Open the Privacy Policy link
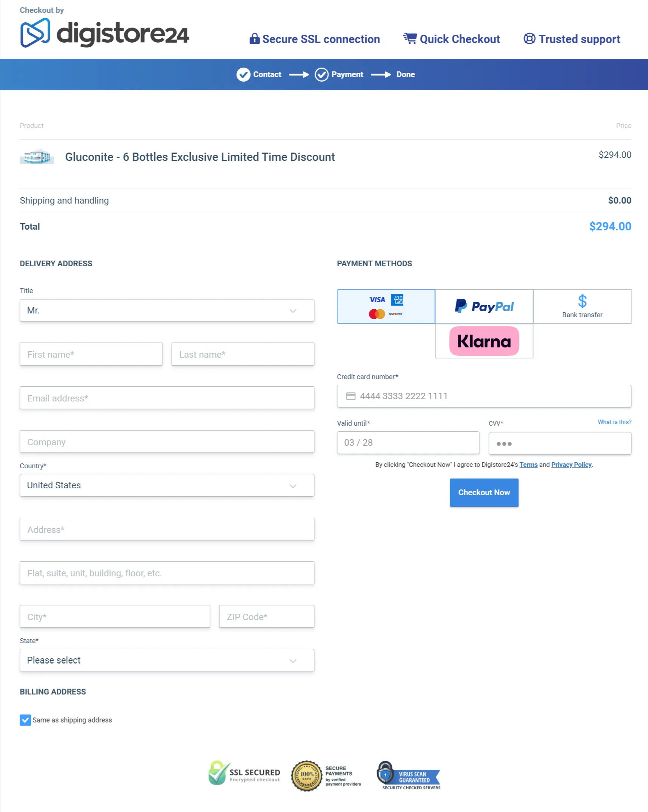Viewport: 648px width, 812px height. (571, 465)
